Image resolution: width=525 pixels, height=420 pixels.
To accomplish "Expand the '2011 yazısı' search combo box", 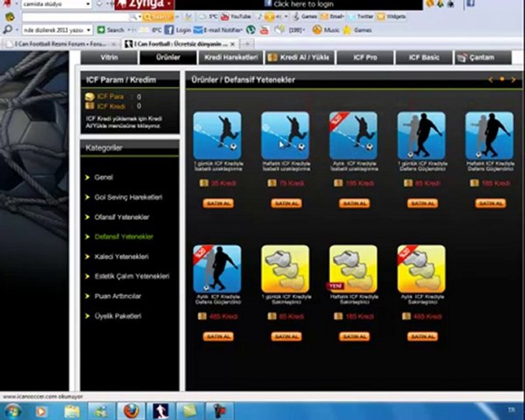I will pos(89,30).
